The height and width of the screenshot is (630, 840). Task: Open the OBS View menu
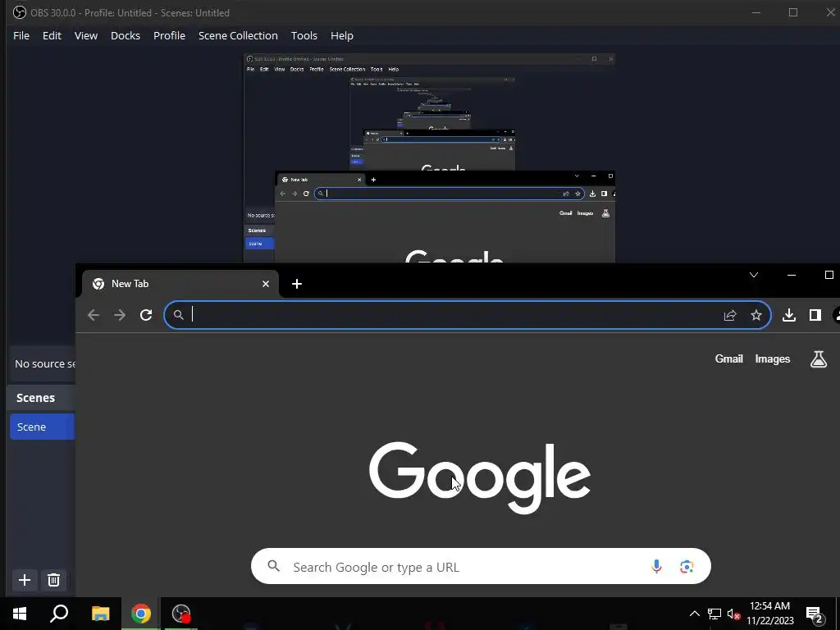[x=85, y=35]
